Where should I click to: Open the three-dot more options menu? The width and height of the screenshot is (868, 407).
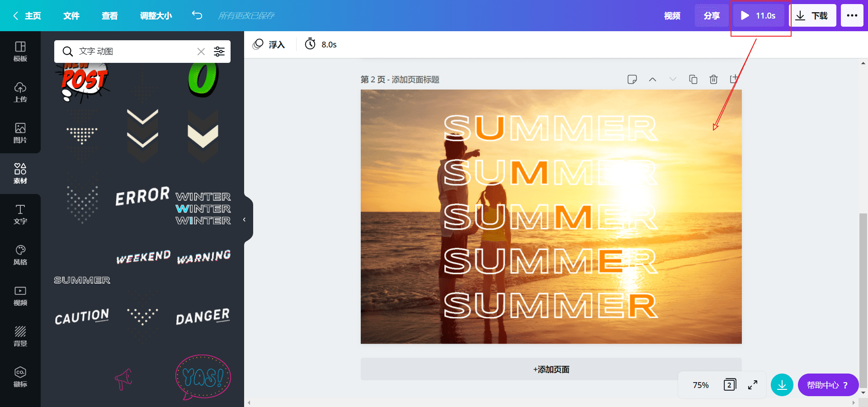(x=852, y=16)
